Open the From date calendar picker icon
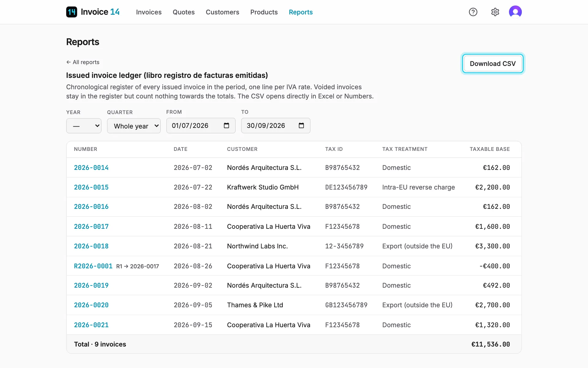 tap(226, 125)
